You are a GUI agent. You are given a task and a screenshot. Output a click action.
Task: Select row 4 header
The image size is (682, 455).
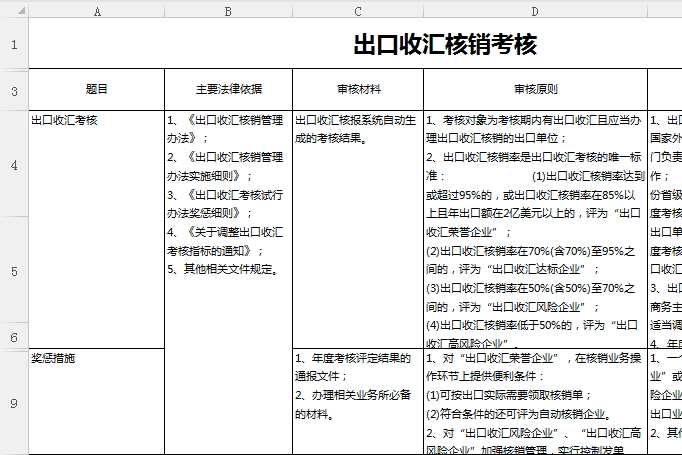14,165
